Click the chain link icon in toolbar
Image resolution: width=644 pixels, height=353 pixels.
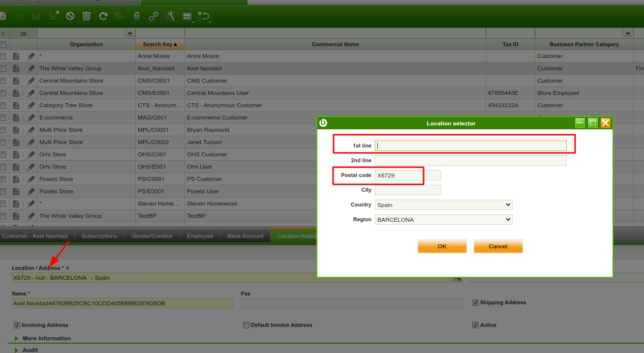[153, 16]
